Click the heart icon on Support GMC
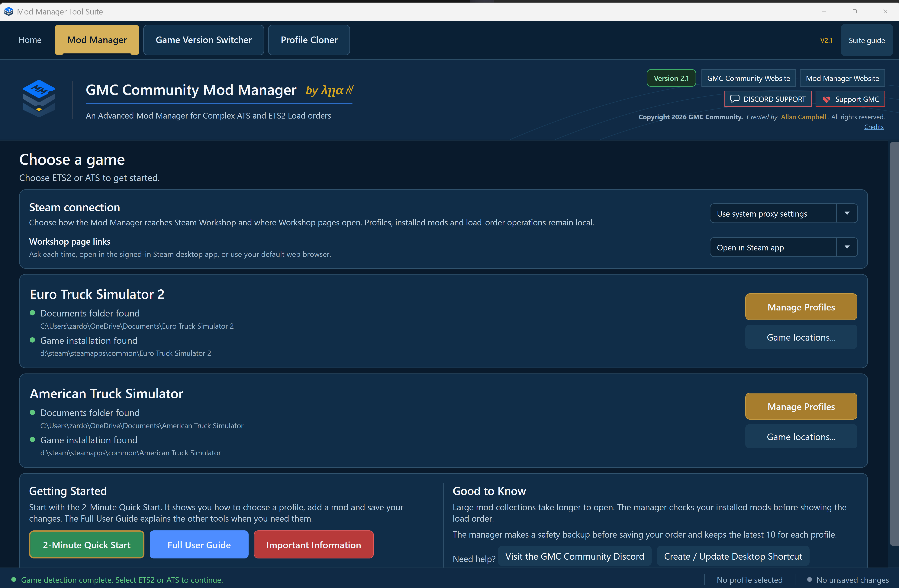 [826, 99]
